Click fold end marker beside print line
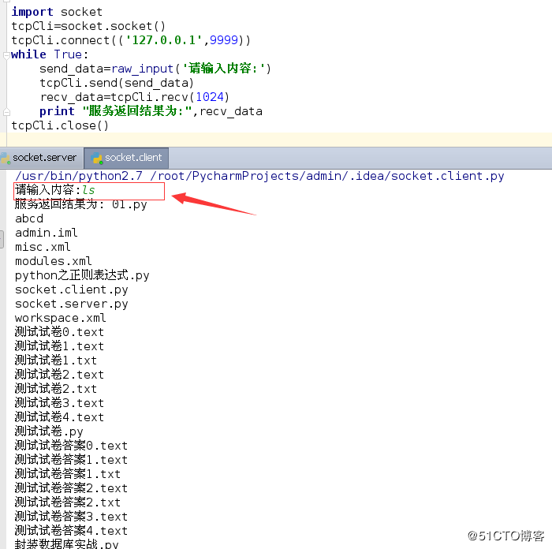Image resolution: width=552 pixels, height=549 pixels. coord(6,112)
